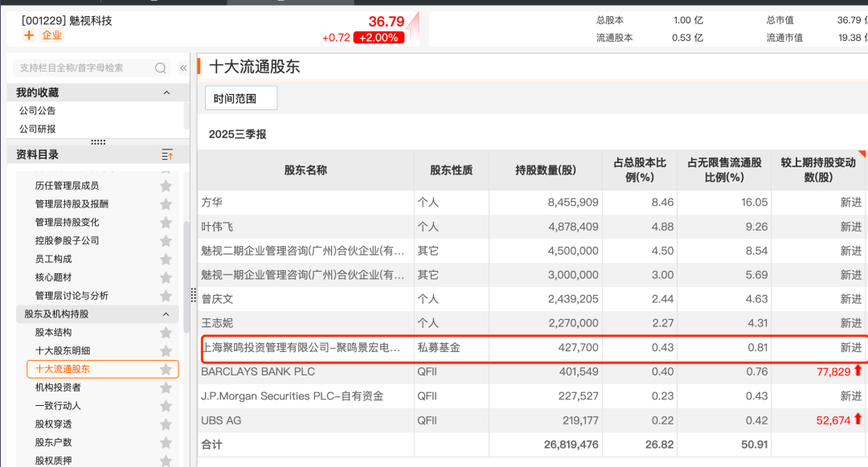Click the star beside 十大流通股东
The image size is (868, 467).
point(166,368)
